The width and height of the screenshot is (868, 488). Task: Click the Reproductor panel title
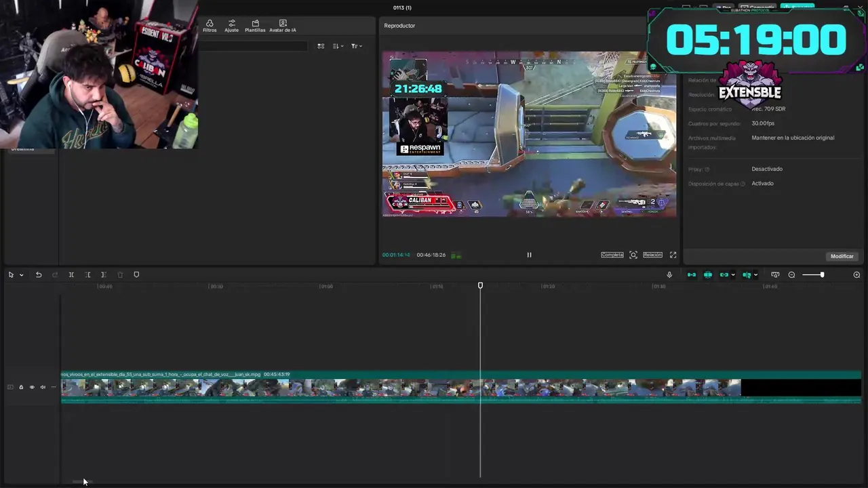click(399, 26)
